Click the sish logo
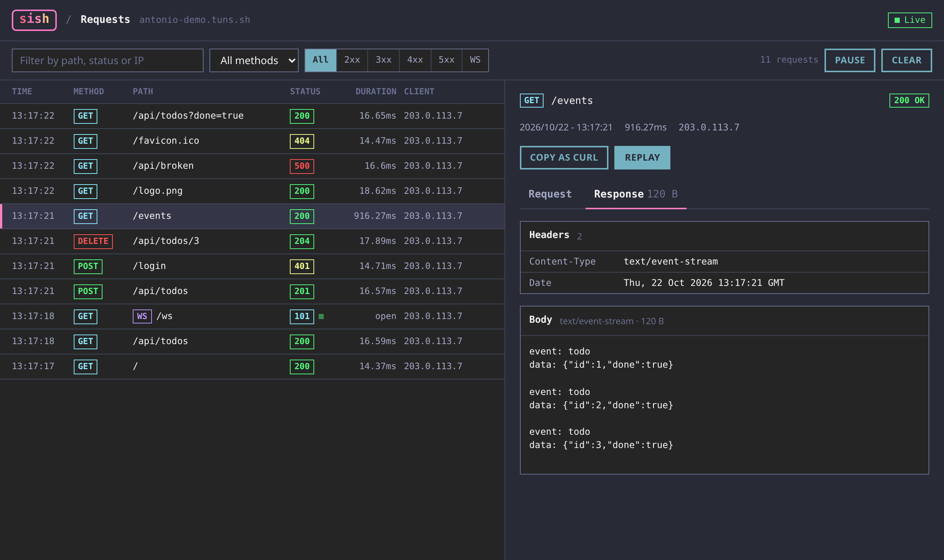944x560 pixels. tap(34, 20)
